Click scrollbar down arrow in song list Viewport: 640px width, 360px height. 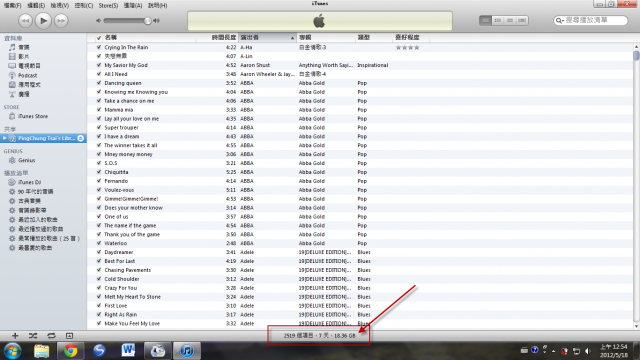click(x=636, y=326)
